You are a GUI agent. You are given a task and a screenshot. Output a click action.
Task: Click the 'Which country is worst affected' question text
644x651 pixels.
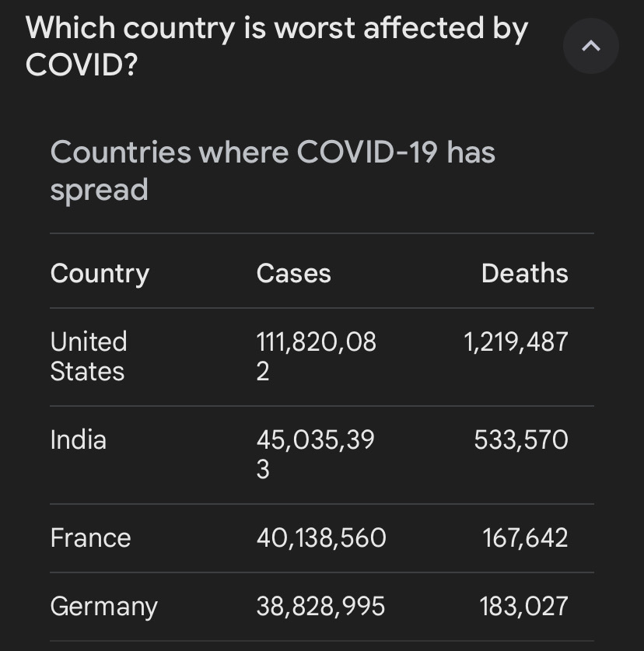click(x=276, y=47)
